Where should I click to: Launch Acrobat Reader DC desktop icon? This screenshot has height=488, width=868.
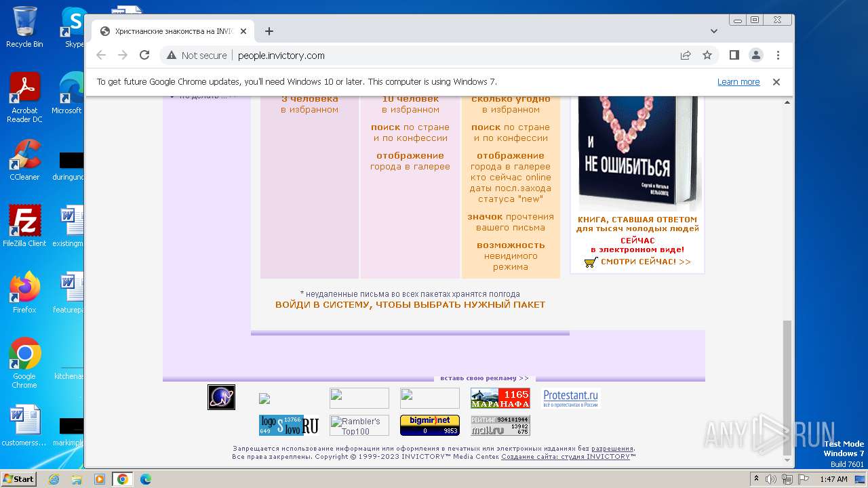(x=24, y=98)
